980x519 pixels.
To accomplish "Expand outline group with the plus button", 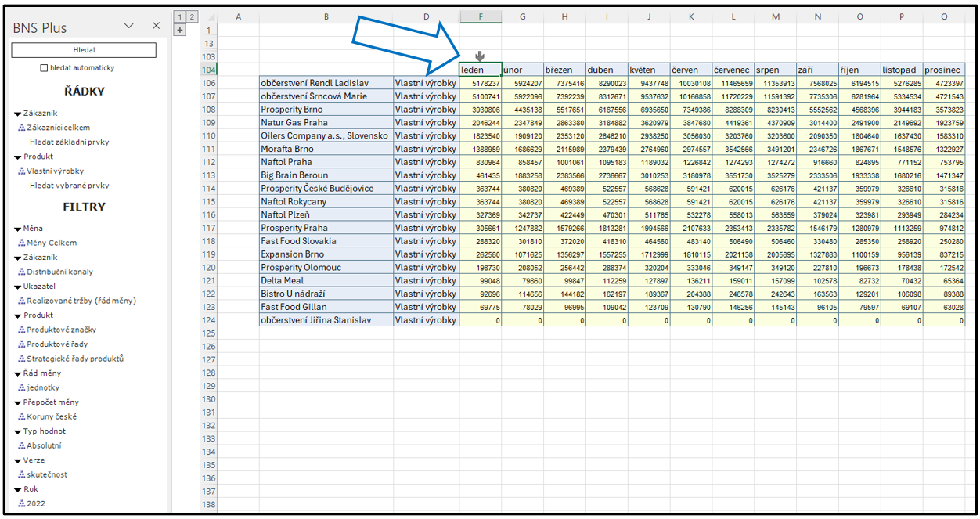I will (179, 30).
